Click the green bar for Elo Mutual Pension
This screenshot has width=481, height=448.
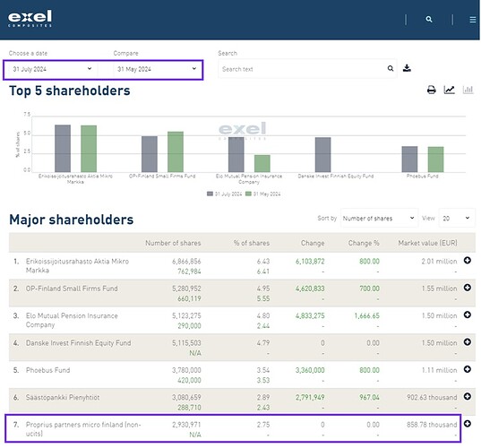(262, 164)
